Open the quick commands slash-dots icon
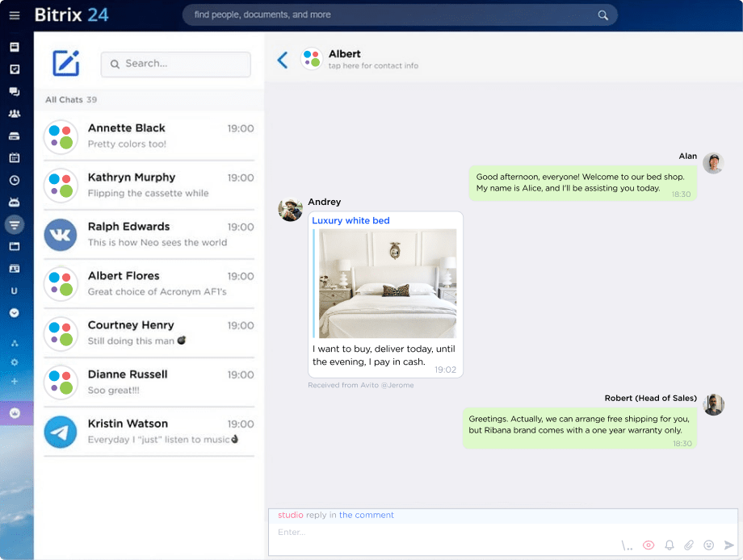This screenshot has height=560, width=743. click(x=628, y=545)
